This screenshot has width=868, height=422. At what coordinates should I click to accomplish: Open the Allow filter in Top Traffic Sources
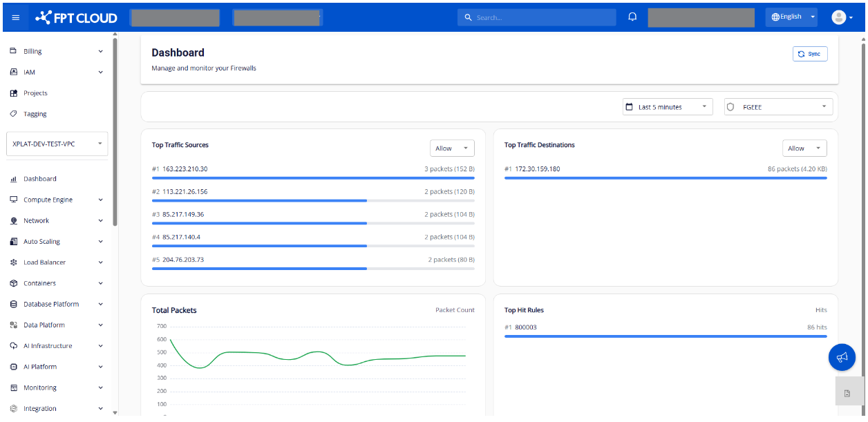[452, 148]
